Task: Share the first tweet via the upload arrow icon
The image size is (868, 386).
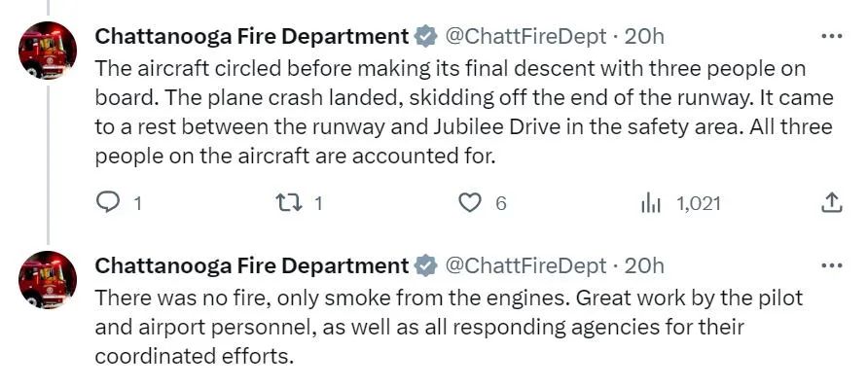Action: [x=831, y=204]
